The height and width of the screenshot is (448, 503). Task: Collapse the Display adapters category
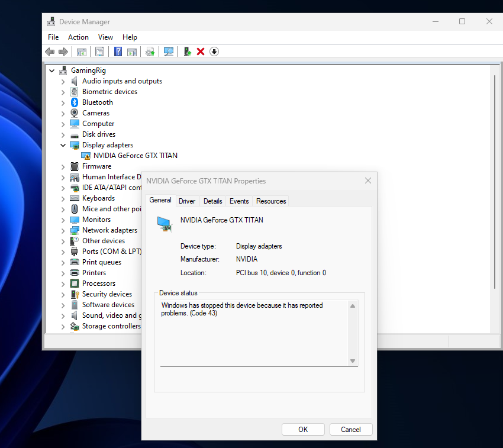(63, 145)
